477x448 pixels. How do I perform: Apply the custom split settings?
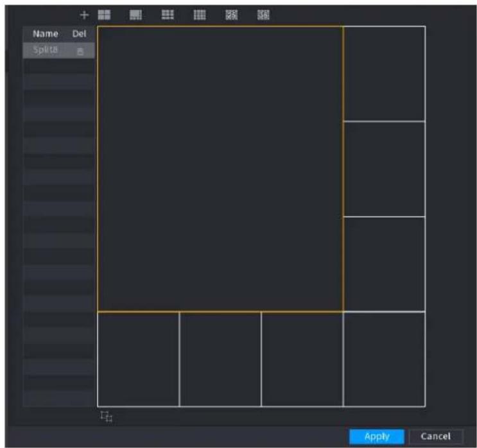(377, 436)
